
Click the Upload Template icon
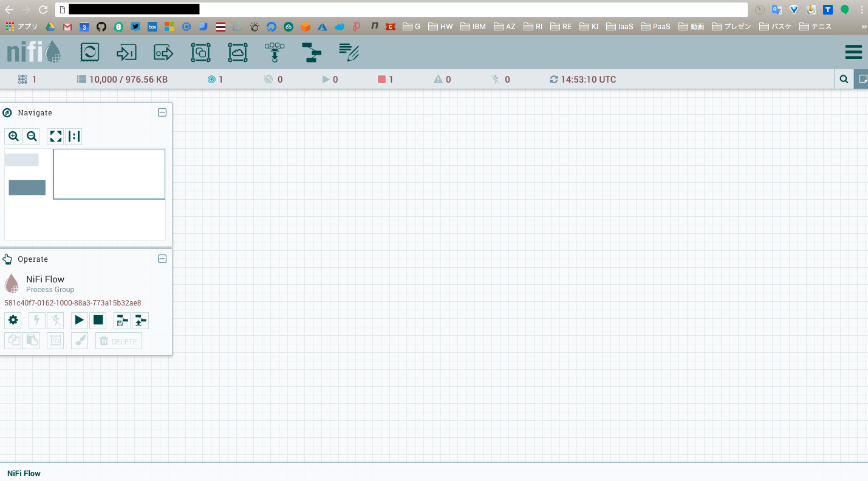coord(140,320)
